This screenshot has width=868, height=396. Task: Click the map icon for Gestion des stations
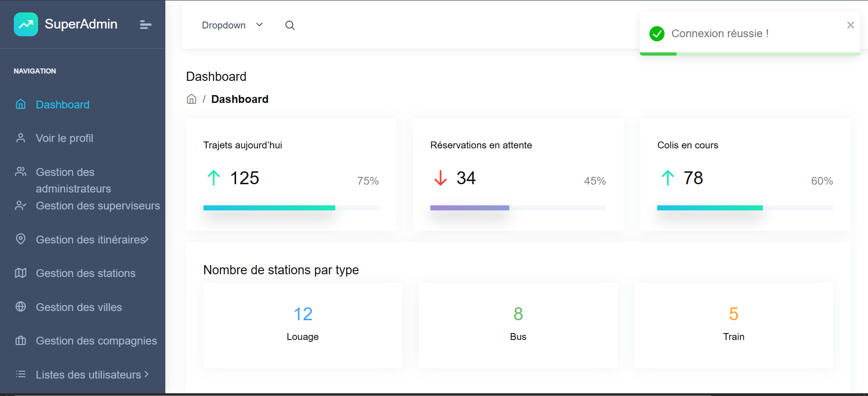[x=21, y=273]
